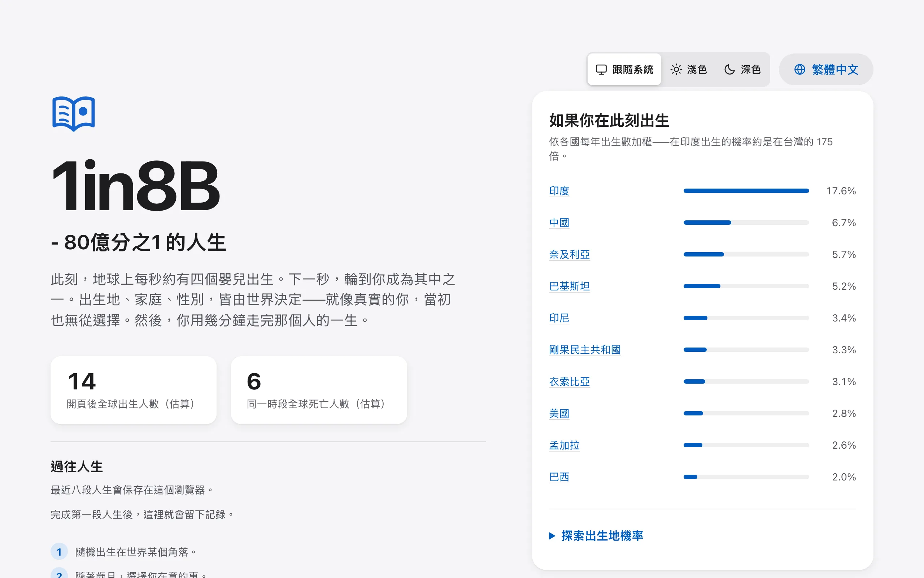This screenshot has width=924, height=578.
Task: Open the 中國 country link
Action: point(559,223)
